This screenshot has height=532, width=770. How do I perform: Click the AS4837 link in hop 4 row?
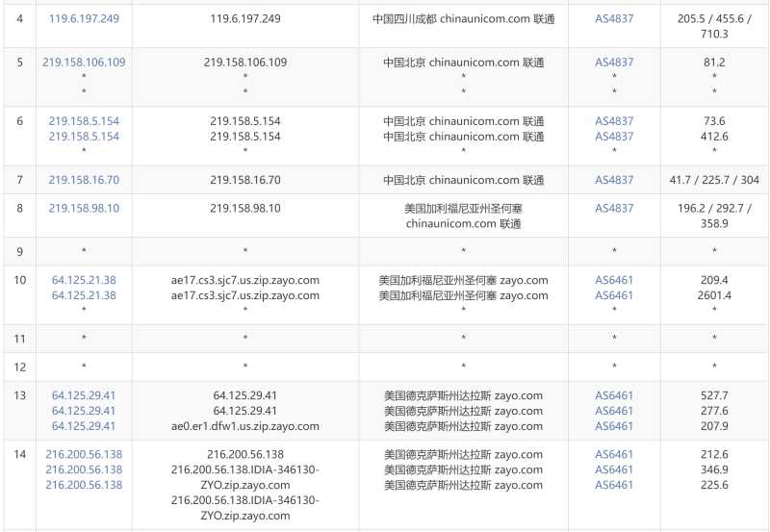[x=614, y=18]
